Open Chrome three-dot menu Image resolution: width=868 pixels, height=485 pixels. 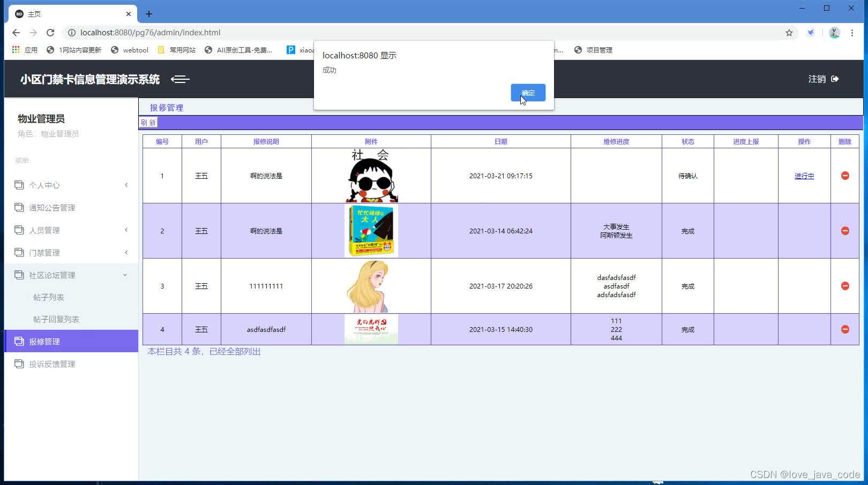click(852, 33)
